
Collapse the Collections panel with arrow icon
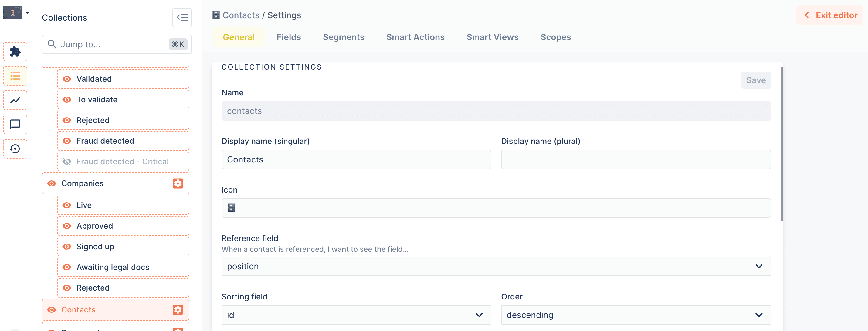point(182,18)
